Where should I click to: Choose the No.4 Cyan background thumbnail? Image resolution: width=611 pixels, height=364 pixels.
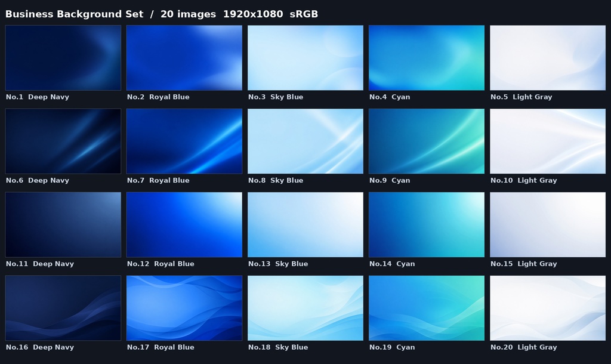pos(427,58)
